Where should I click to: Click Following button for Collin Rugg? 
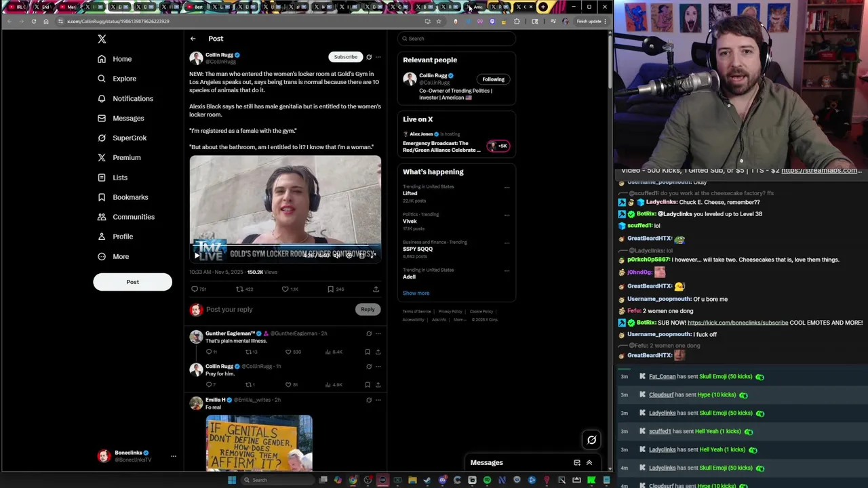(x=494, y=79)
